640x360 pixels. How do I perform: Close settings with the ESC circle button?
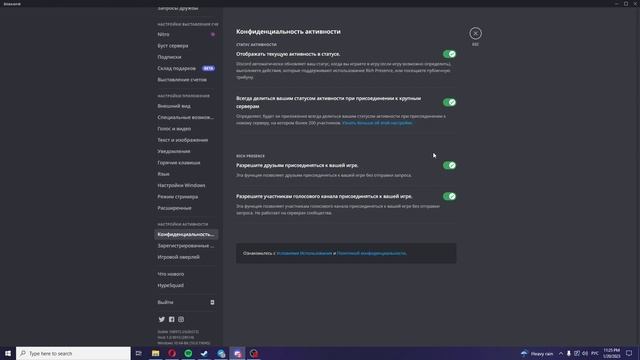tap(475, 33)
